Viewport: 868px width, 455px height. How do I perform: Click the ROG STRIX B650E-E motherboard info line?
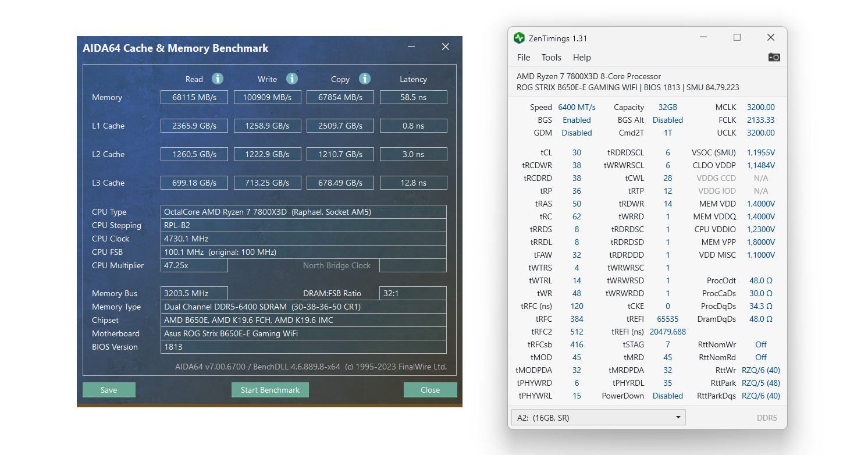[628, 87]
